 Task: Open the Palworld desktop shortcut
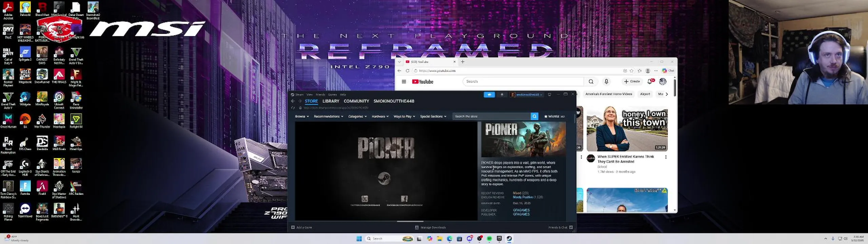point(25,9)
